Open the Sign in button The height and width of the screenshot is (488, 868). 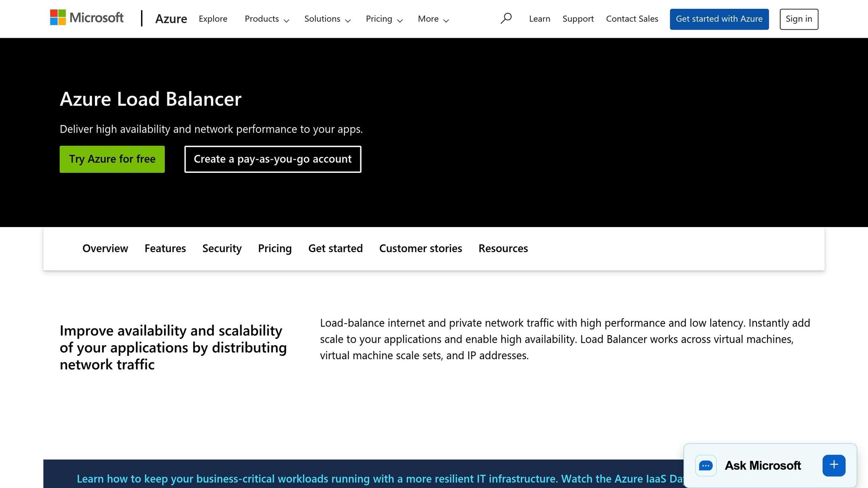coord(798,19)
